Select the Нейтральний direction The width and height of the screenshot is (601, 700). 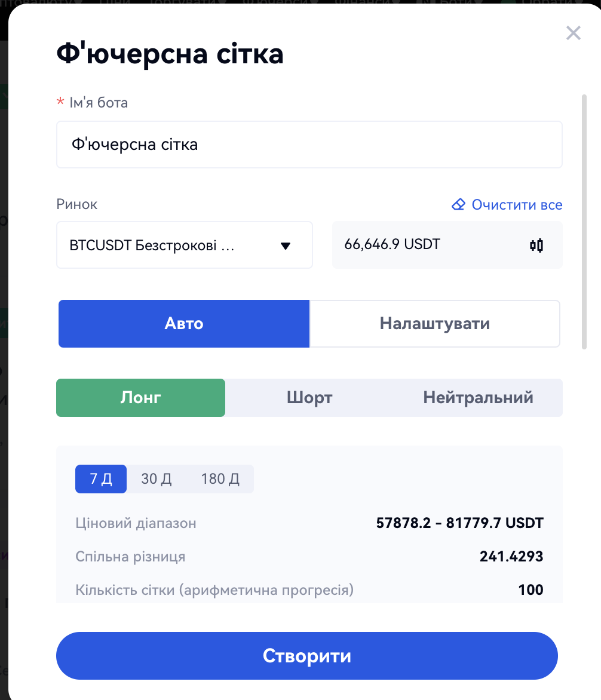click(x=478, y=398)
